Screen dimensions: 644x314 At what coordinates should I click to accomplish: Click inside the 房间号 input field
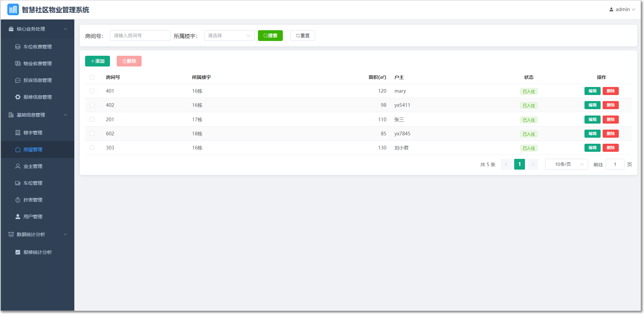coord(140,36)
